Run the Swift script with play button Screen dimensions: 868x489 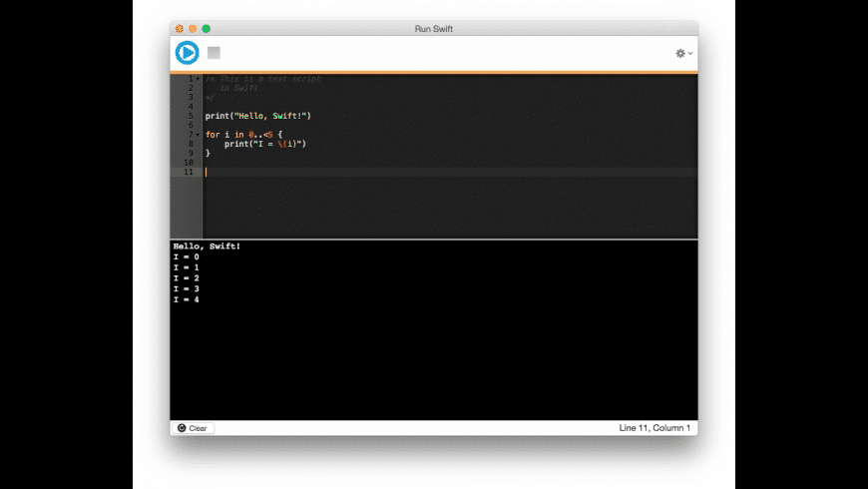pos(188,53)
